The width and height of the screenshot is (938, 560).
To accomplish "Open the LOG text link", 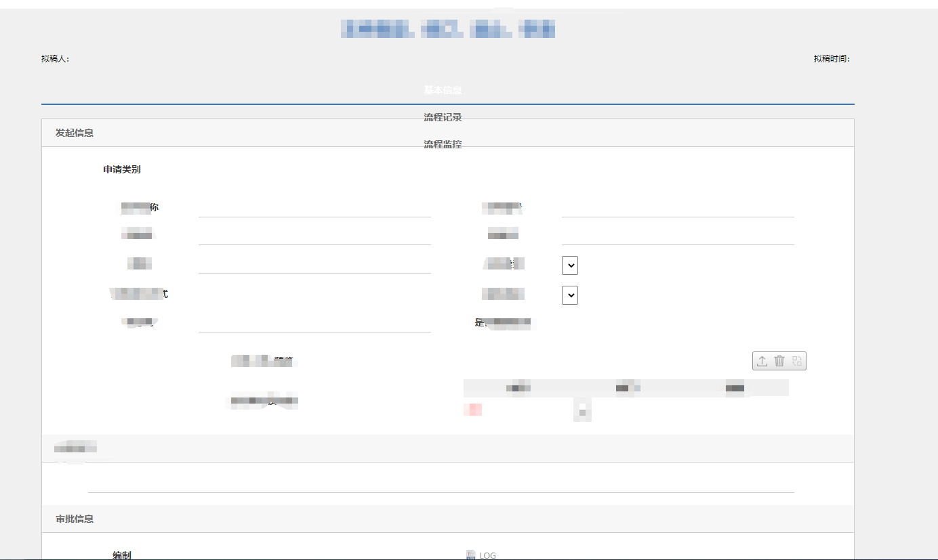I will pos(488,555).
